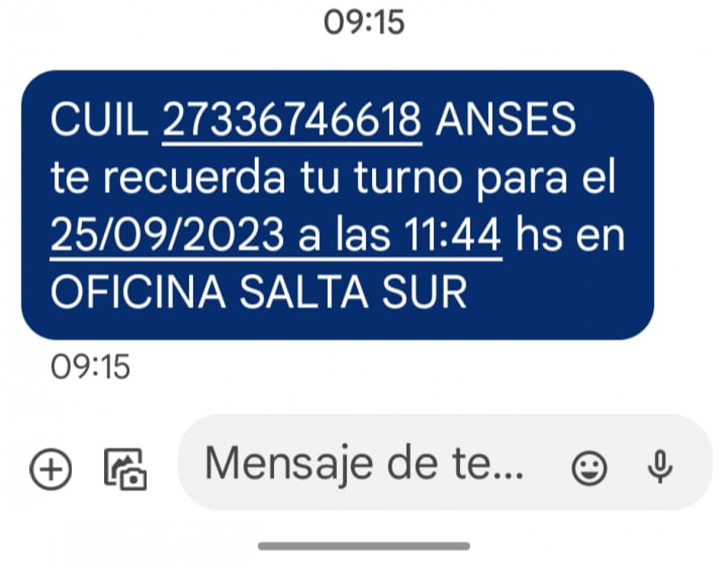
Task: Click the 09:15 timestamp below the bubble
Action: click(90, 367)
